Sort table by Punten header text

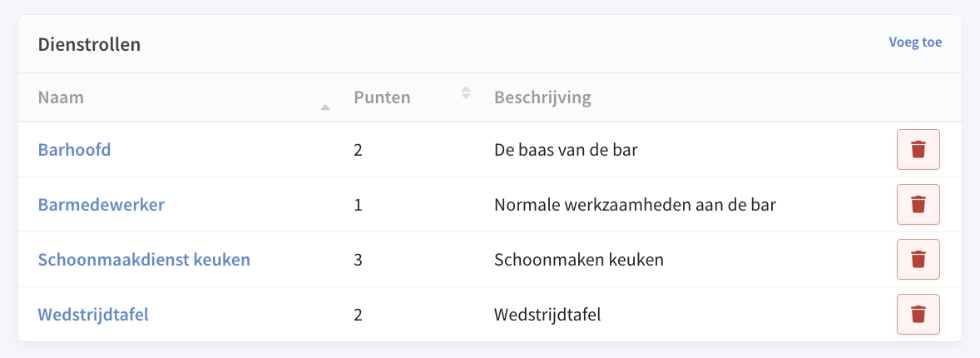click(382, 97)
